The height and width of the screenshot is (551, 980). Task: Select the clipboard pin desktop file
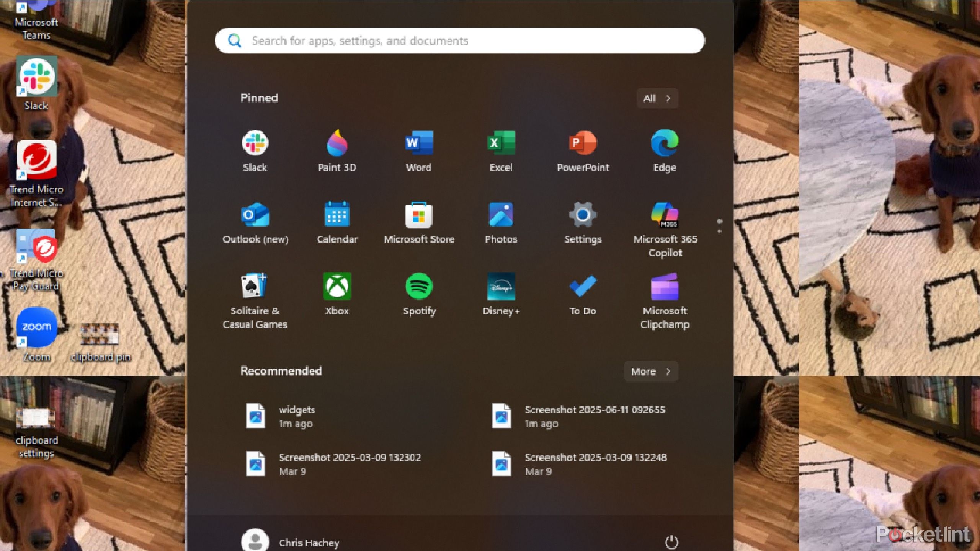pos(100,342)
